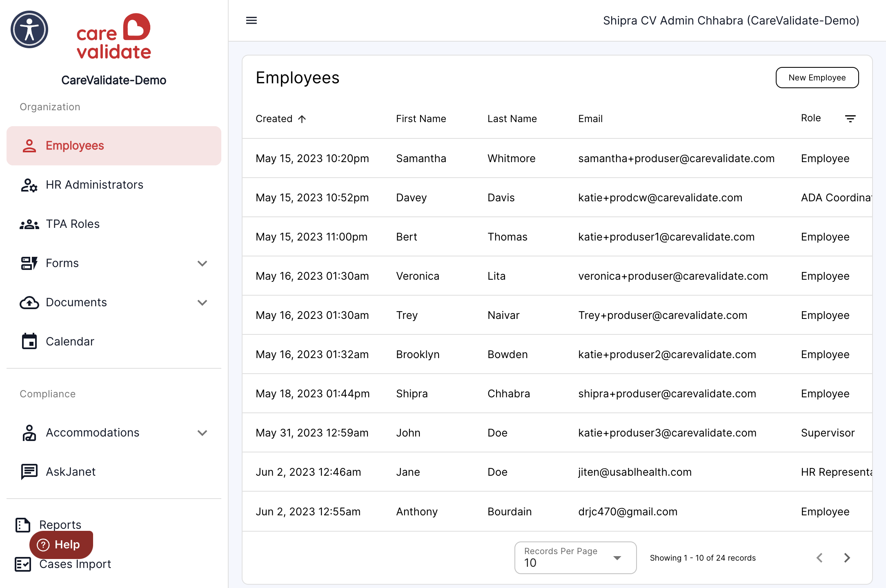Open the HR Administrators page

click(x=114, y=185)
